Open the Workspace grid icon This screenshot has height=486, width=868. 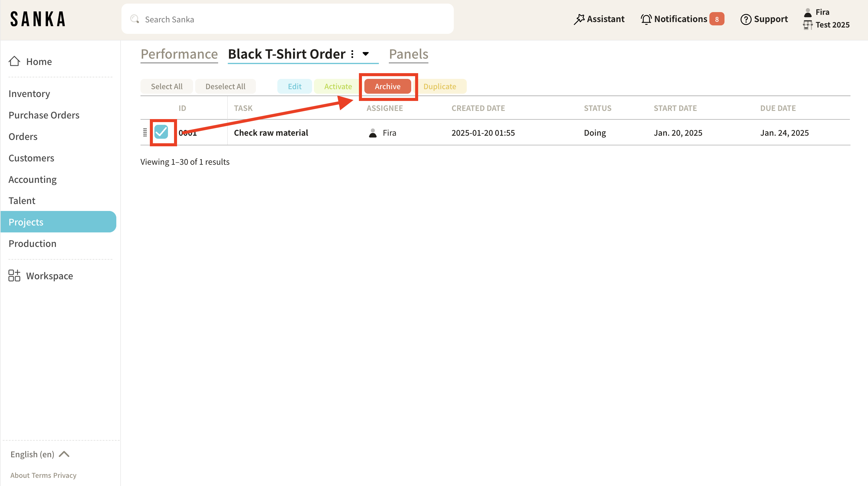[14, 276]
